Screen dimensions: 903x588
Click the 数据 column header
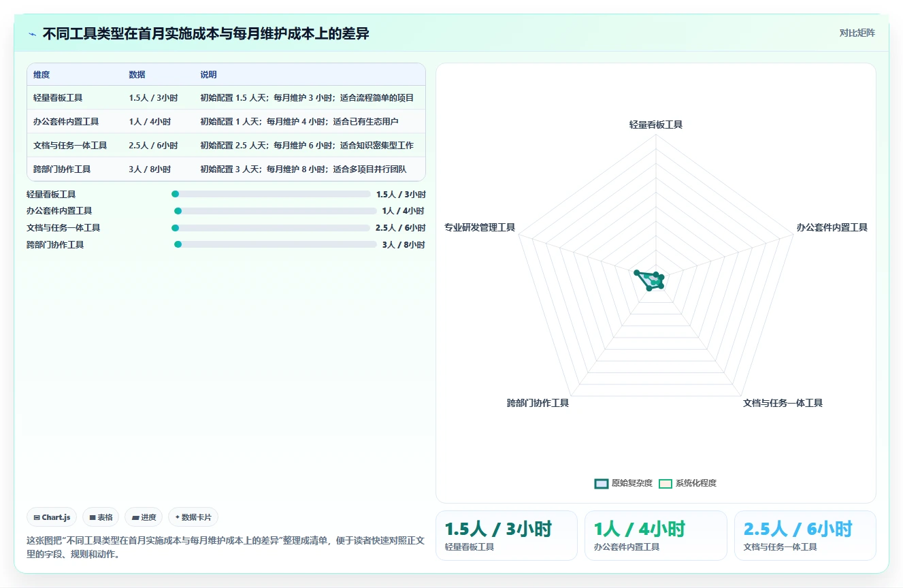[x=137, y=75]
